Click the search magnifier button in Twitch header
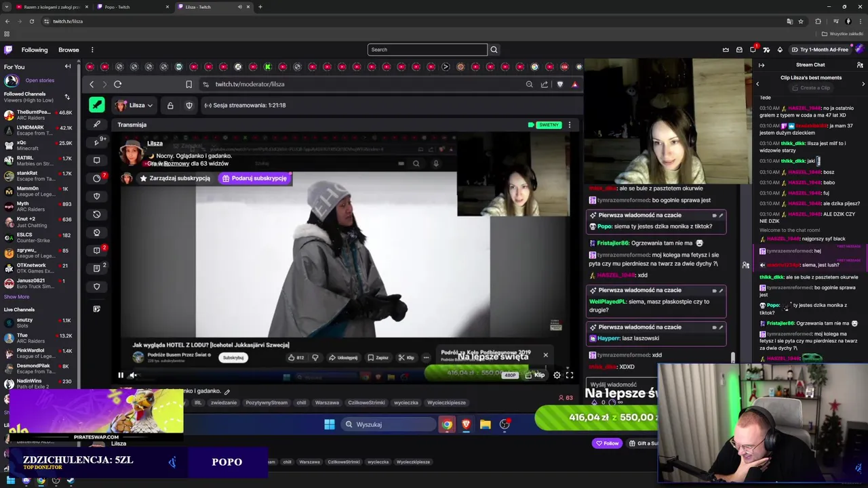Screen dimensions: 868x488 click(494, 49)
